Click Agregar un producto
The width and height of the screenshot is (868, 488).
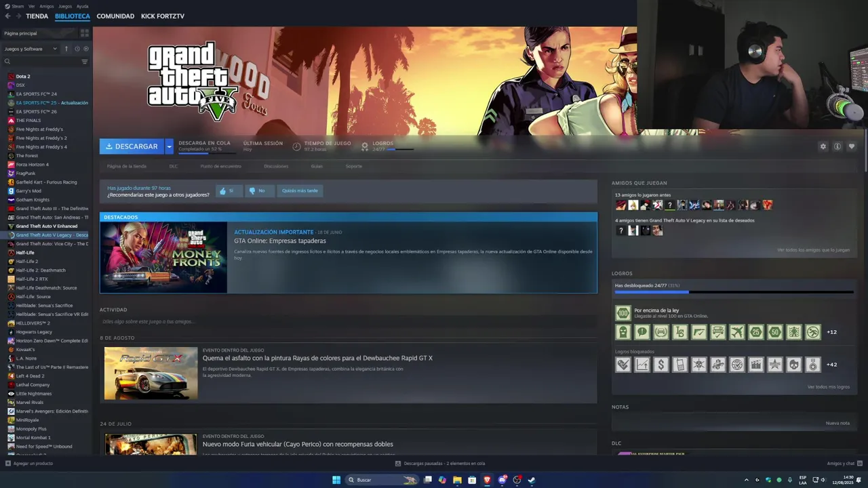[29, 464]
